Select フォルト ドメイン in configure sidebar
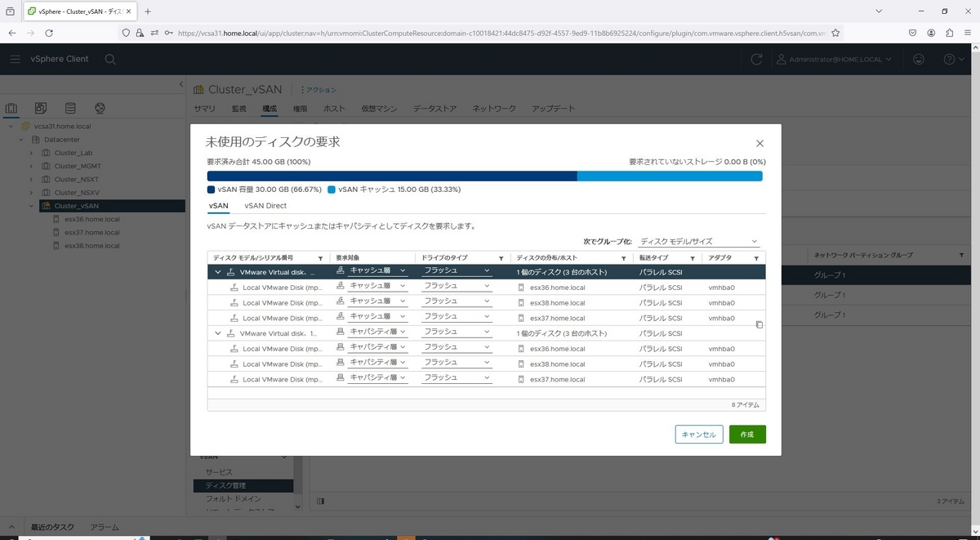 (x=234, y=498)
